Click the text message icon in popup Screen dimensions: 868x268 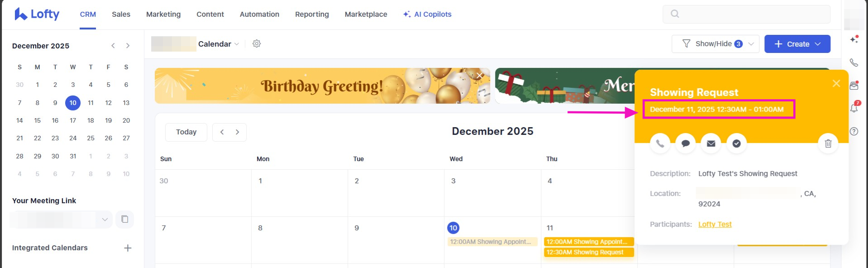point(685,144)
